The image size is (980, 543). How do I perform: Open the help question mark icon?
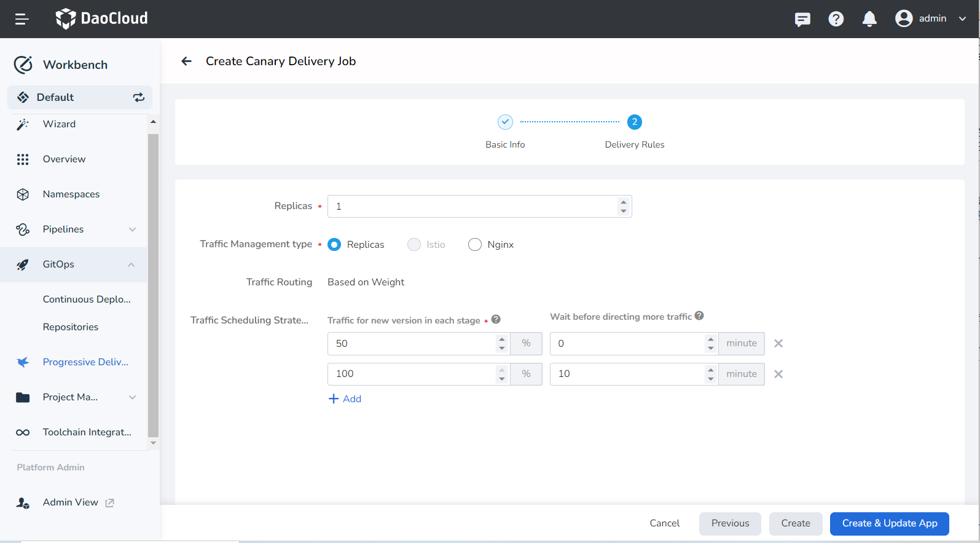(836, 19)
